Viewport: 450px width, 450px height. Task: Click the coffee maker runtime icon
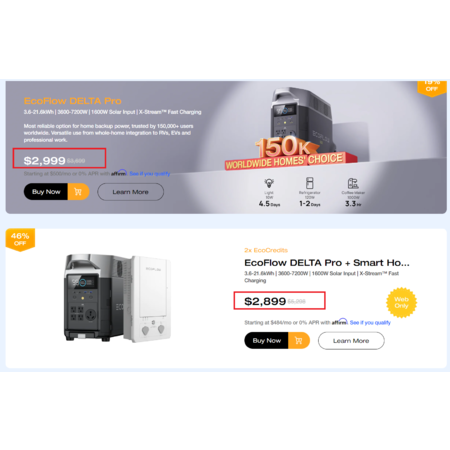pyautogui.click(x=353, y=183)
